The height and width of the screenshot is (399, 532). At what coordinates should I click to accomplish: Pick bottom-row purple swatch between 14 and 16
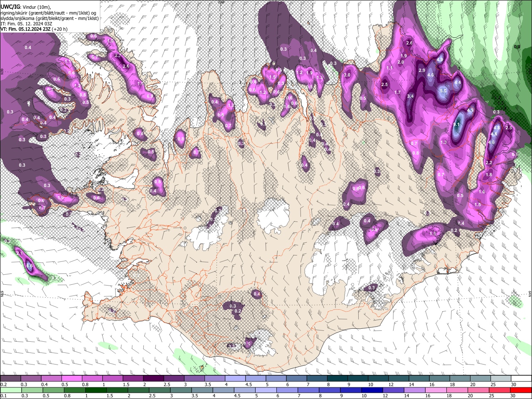point(415,390)
